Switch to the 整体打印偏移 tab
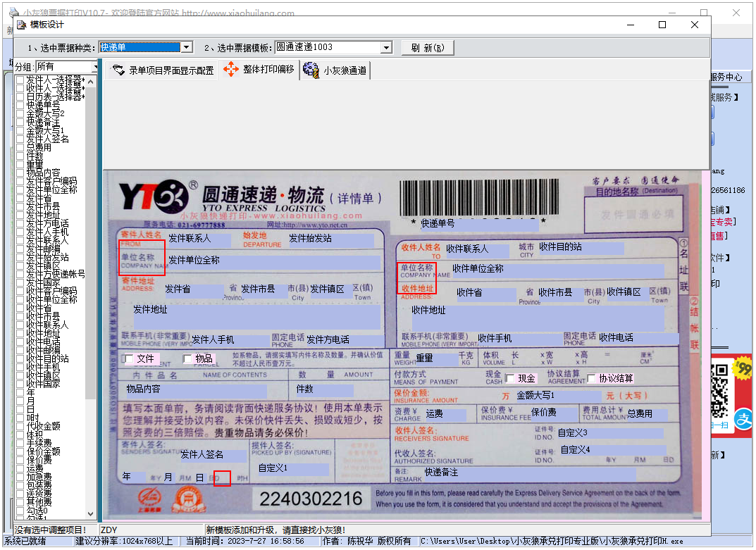The image size is (756, 550). (x=259, y=70)
